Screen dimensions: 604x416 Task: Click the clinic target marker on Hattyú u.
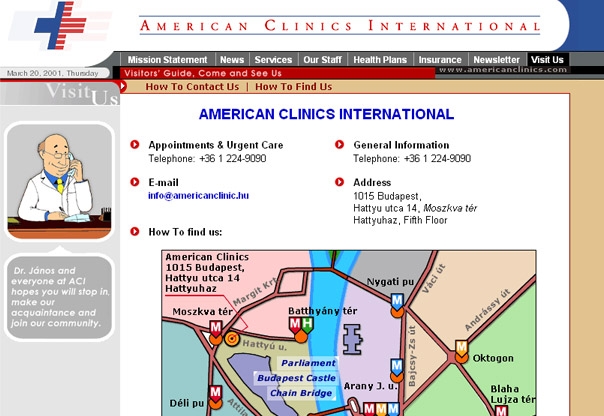pyautogui.click(x=232, y=339)
